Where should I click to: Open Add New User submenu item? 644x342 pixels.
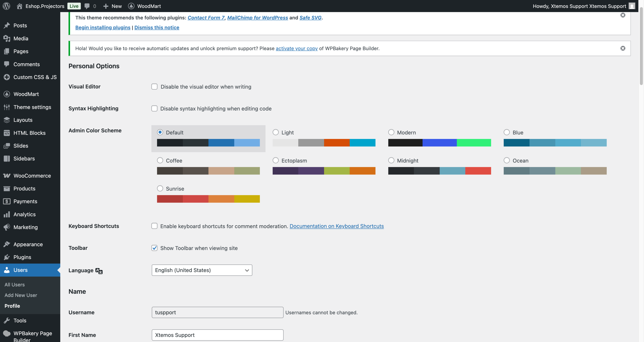click(x=21, y=295)
